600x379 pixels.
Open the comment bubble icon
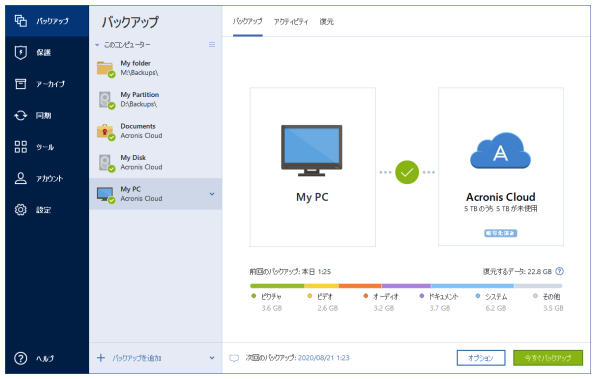click(234, 358)
